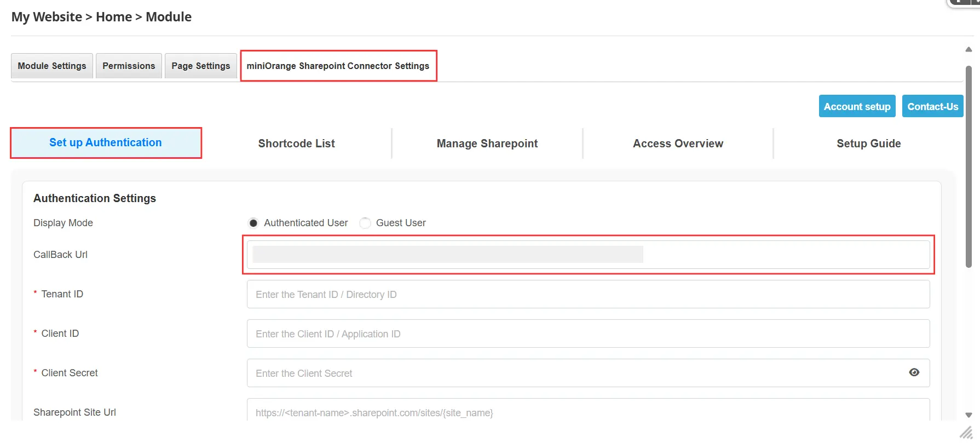The height and width of the screenshot is (448, 980).
Task: Click scrollbar up arrow
Action: (x=969, y=49)
